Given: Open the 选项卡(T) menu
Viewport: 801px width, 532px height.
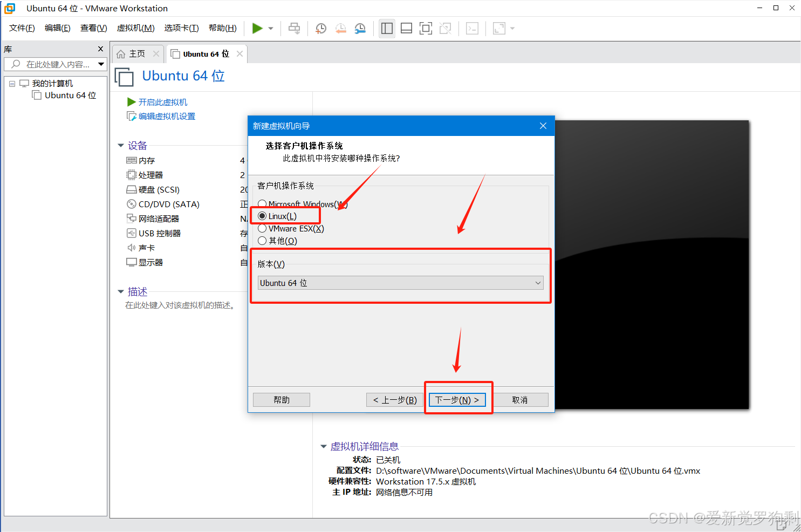Looking at the screenshot, I should (x=182, y=28).
